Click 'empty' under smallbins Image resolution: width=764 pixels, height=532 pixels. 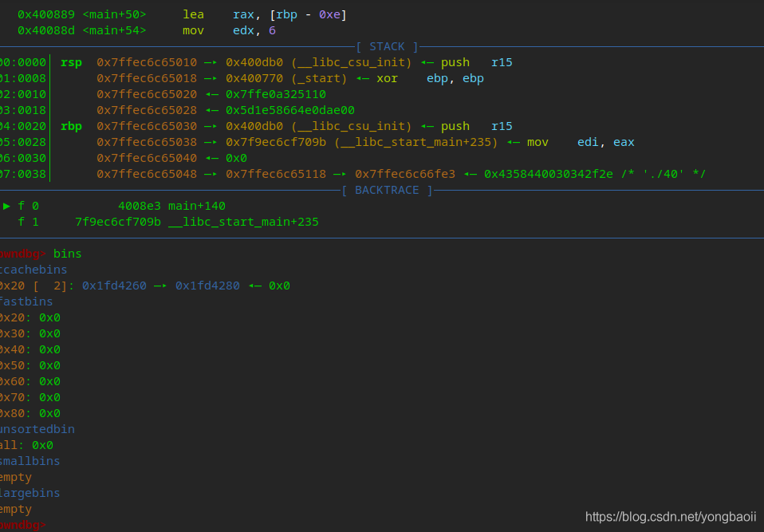tap(16, 478)
